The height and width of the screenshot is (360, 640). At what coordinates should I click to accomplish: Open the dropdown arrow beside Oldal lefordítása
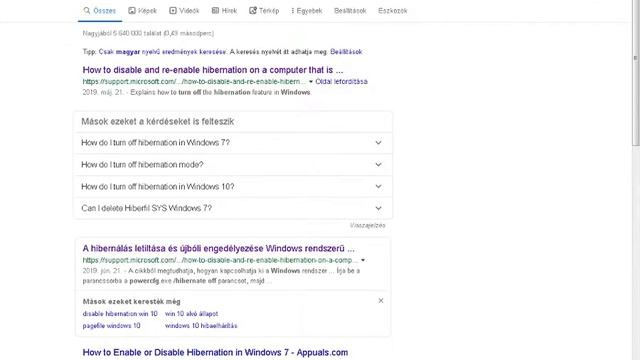pos(311,82)
